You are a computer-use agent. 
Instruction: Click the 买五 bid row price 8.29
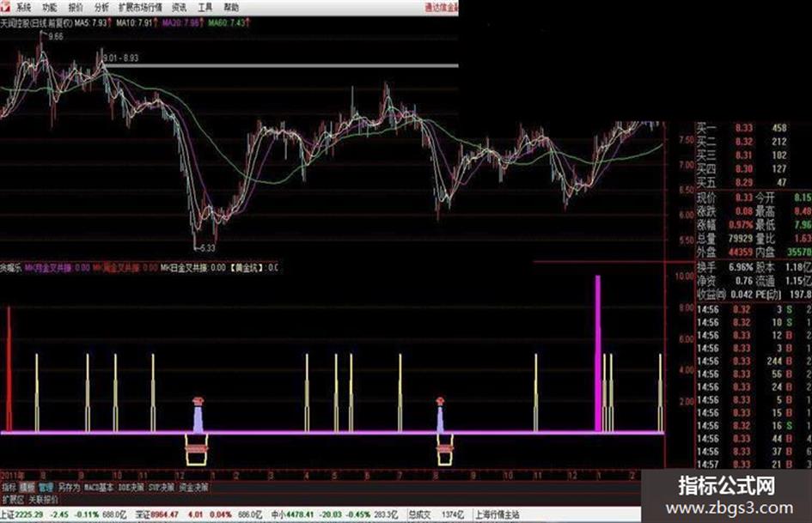pyautogui.click(x=743, y=182)
